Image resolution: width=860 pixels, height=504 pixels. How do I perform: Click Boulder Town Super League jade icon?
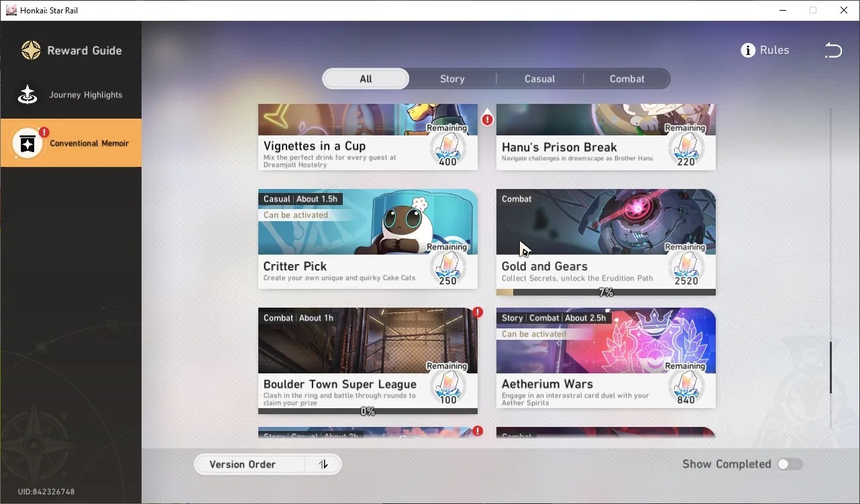(x=447, y=385)
